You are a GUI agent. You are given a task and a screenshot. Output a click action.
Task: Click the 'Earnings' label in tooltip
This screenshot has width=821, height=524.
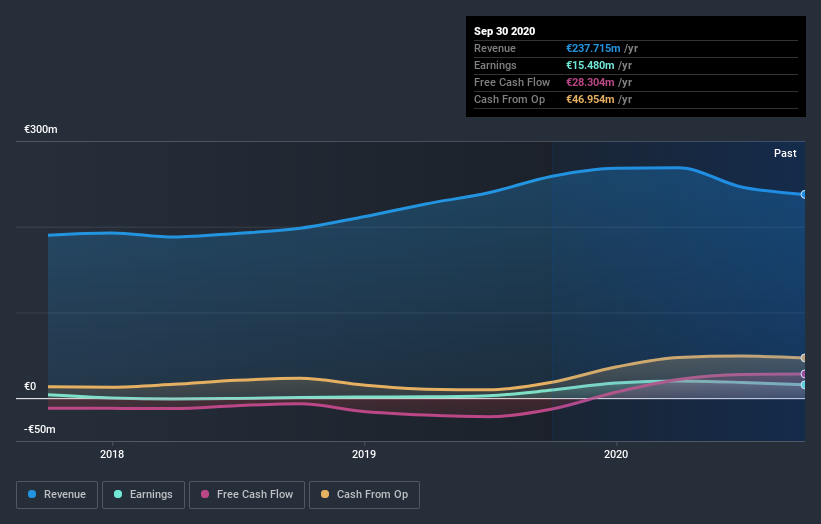click(495, 65)
